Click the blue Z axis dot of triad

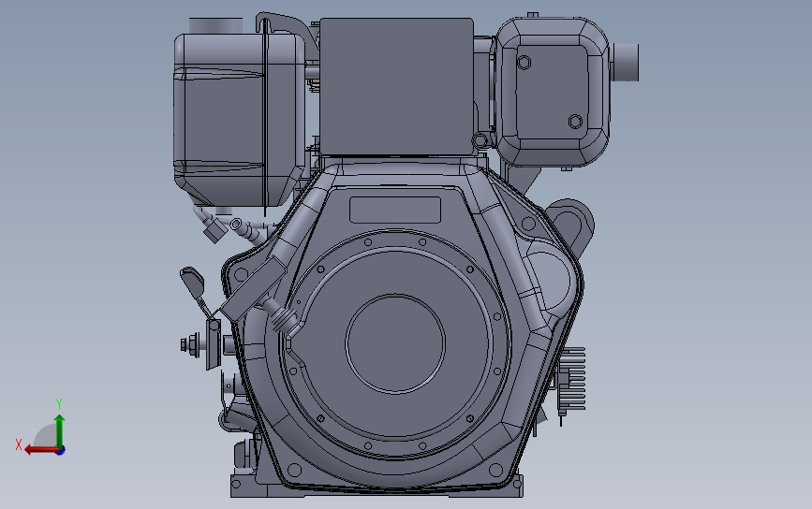(x=61, y=451)
